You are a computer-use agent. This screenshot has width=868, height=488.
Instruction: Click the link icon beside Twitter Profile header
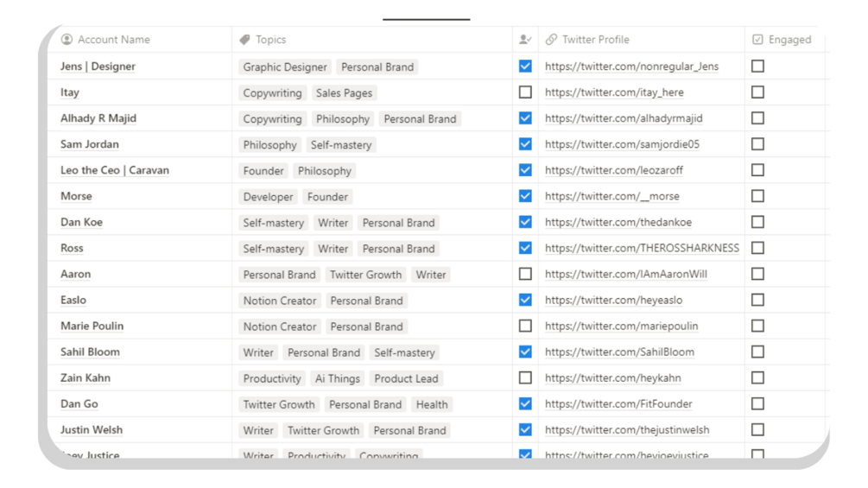551,39
